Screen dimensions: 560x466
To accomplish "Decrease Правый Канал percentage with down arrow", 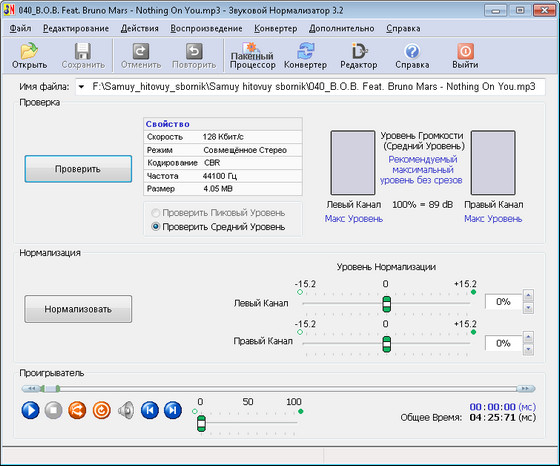I will [x=528, y=349].
